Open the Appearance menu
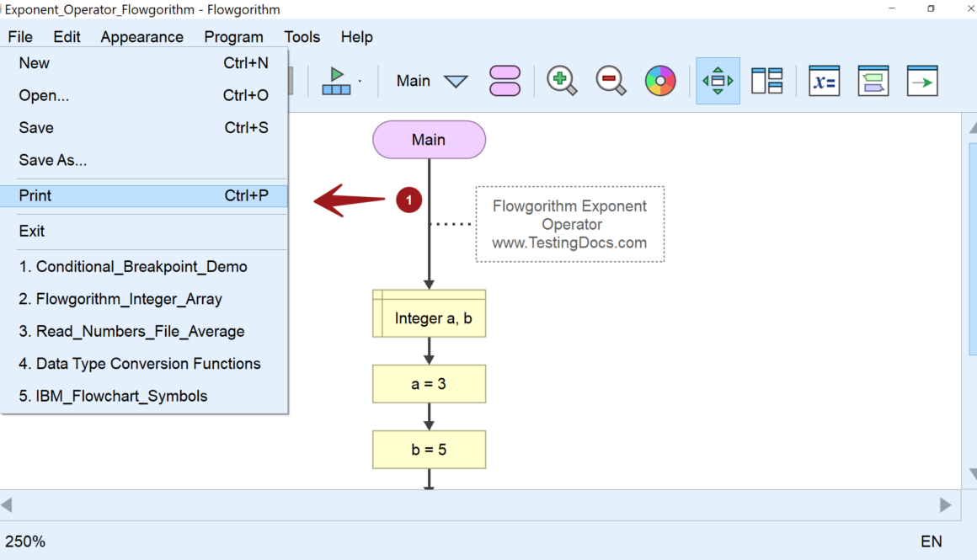This screenshot has height=560, width=977. (x=142, y=37)
